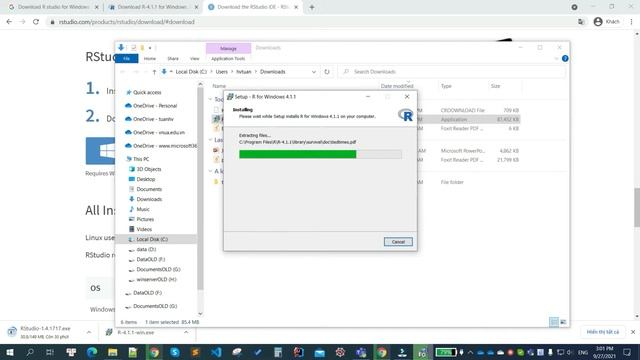This screenshot has width=640, height=360.
Task: Click Local Disk (C:) in the address path
Action: [x=191, y=72]
